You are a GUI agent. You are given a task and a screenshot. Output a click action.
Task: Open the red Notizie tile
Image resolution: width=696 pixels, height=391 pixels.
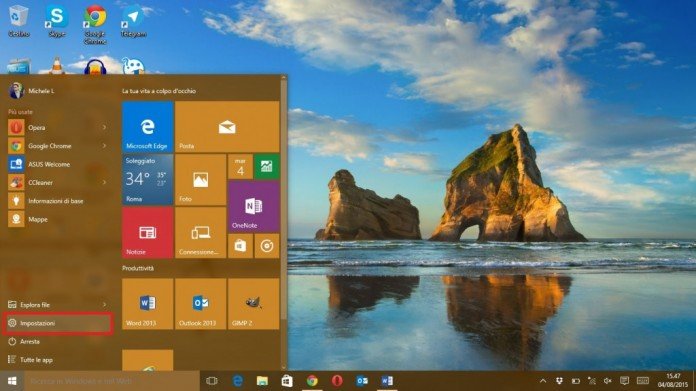coord(147,233)
